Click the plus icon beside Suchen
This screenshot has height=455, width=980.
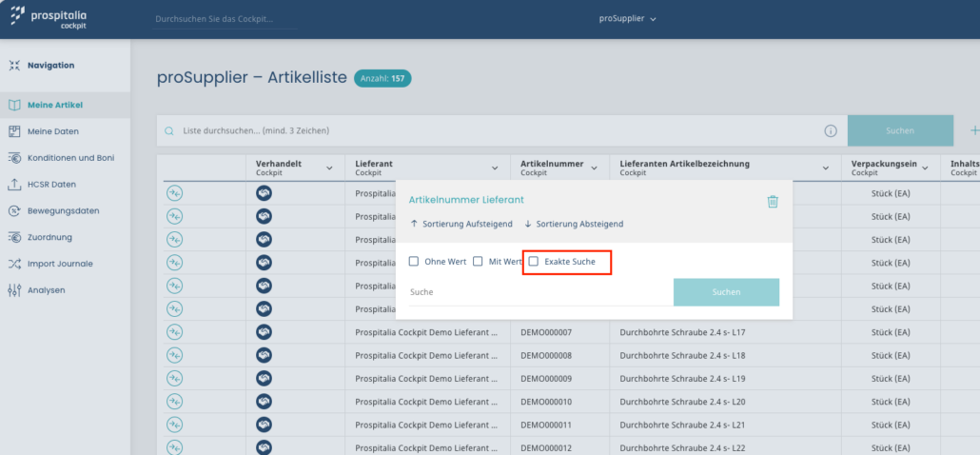(974, 130)
